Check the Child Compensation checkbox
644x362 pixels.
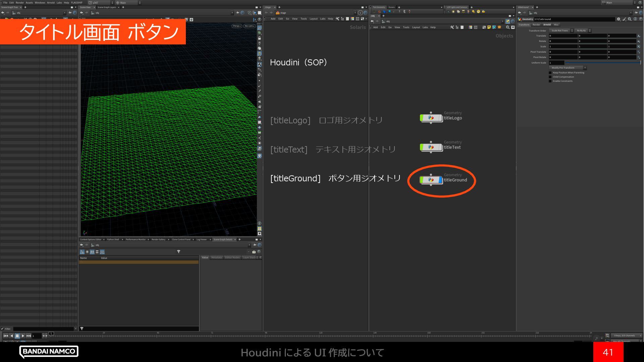pyautogui.click(x=550, y=77)
